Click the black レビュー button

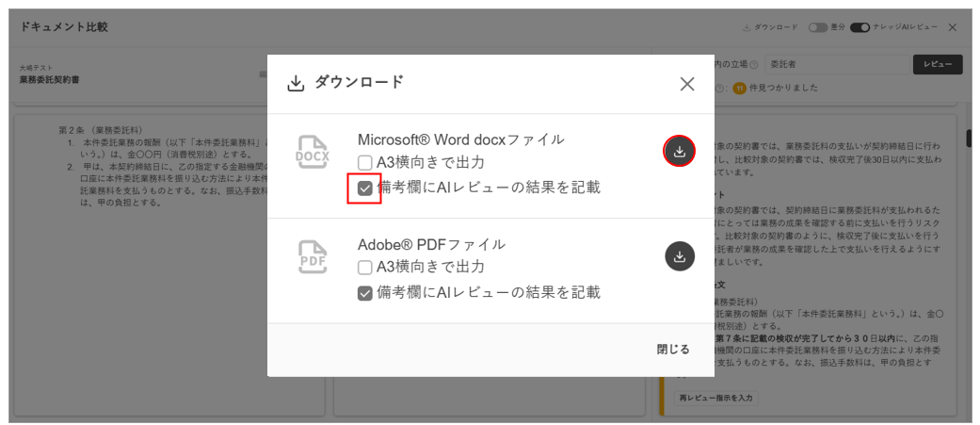point(937,64)
